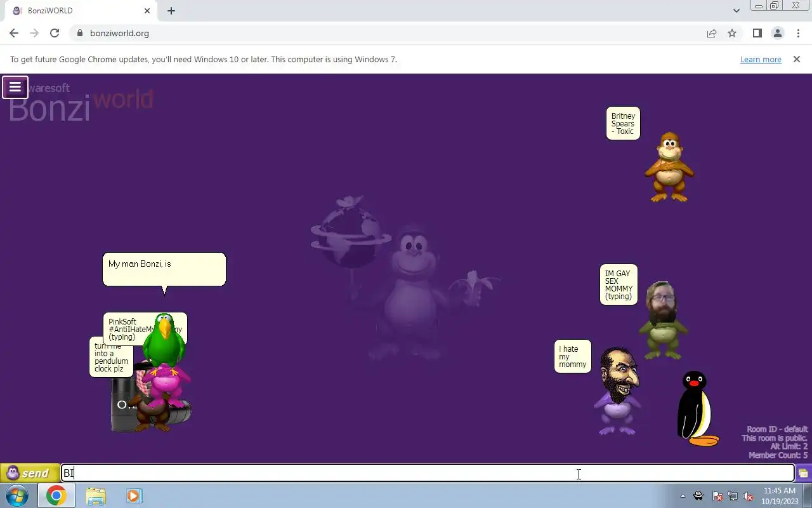Share this page icon
The width and height of the screenshot is (812, 508).
[x=712, y=33]
